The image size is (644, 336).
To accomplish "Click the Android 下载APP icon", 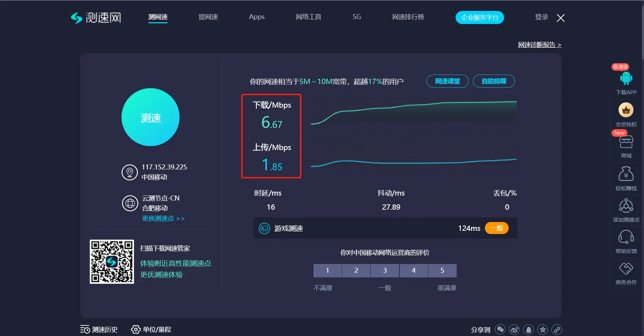I will click(626, 79).
